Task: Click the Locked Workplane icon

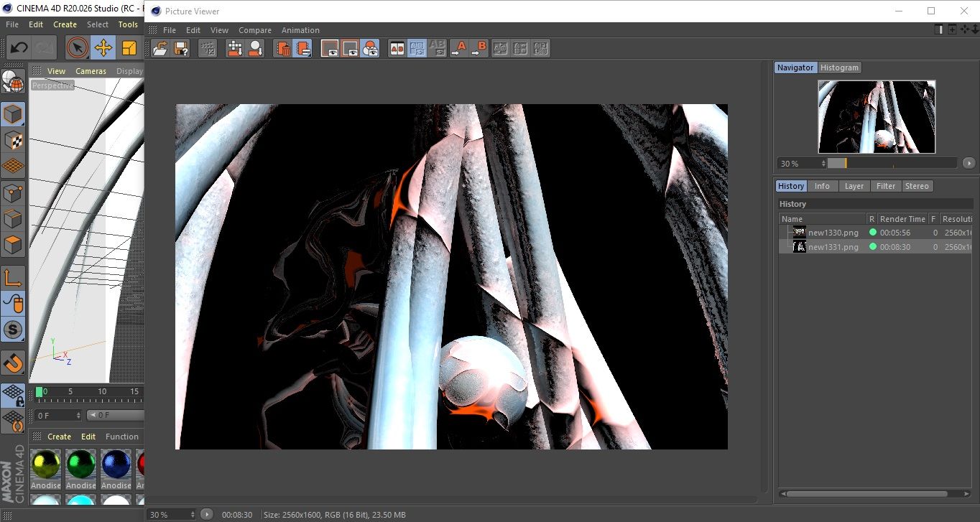Action: click(x=13, y=395)
